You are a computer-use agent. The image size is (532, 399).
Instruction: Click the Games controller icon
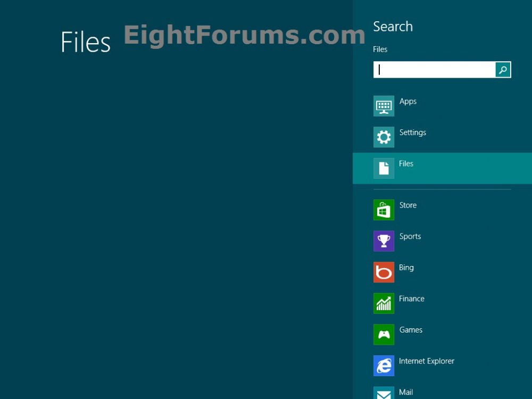point(384,335)
